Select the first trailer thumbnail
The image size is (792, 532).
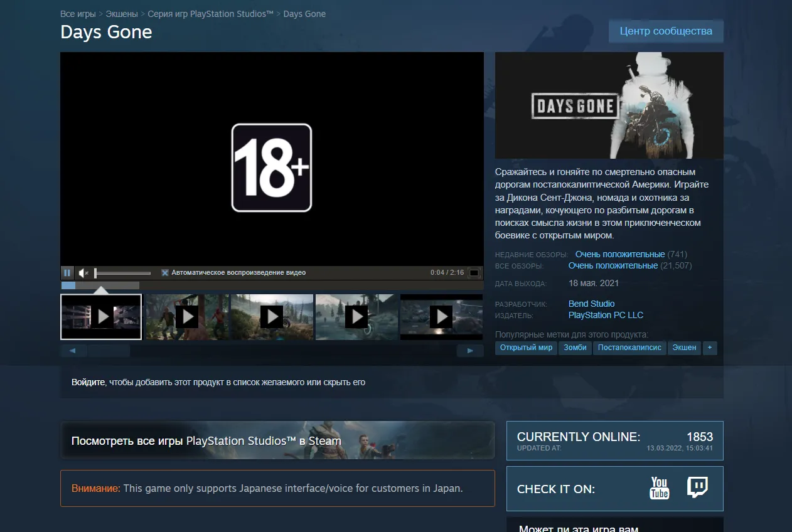tap(101, 317)
